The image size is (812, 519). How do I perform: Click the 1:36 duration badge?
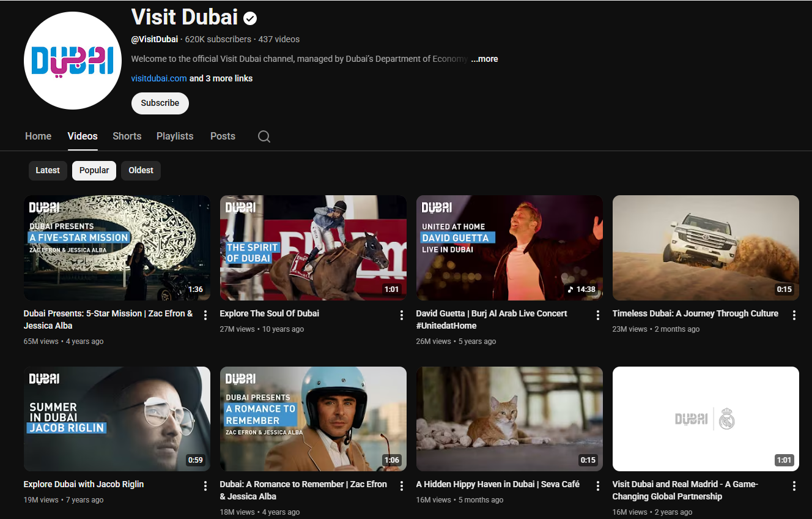[195, 289]
